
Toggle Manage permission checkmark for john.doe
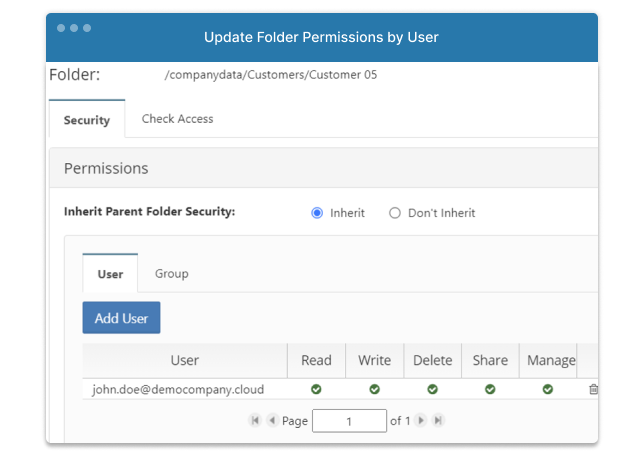click(547, 389)
